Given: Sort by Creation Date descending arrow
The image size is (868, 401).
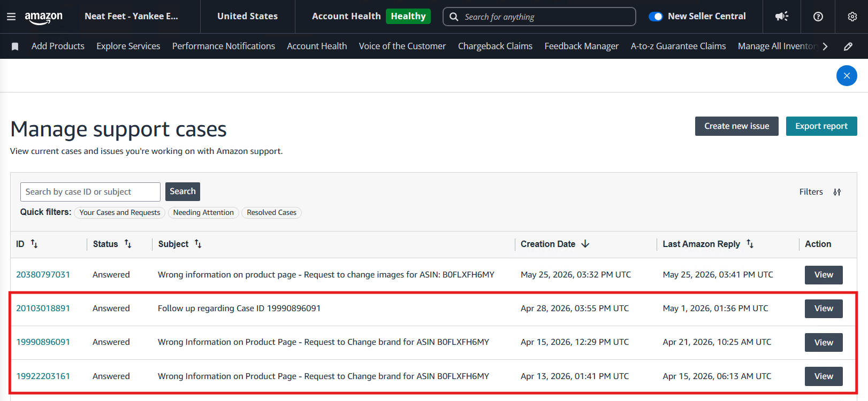Looking at the screenshot, I should (585, 244).
